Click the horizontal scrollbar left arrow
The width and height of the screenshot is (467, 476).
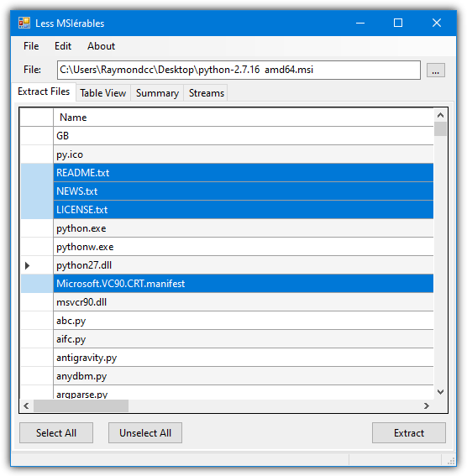tap(26, 405)
